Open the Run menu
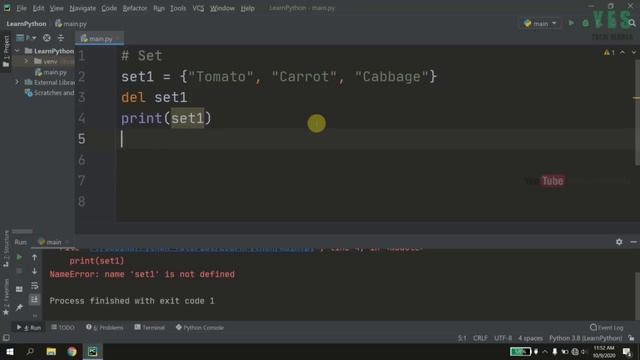640x360 pixels. click(x=159, y=8)
